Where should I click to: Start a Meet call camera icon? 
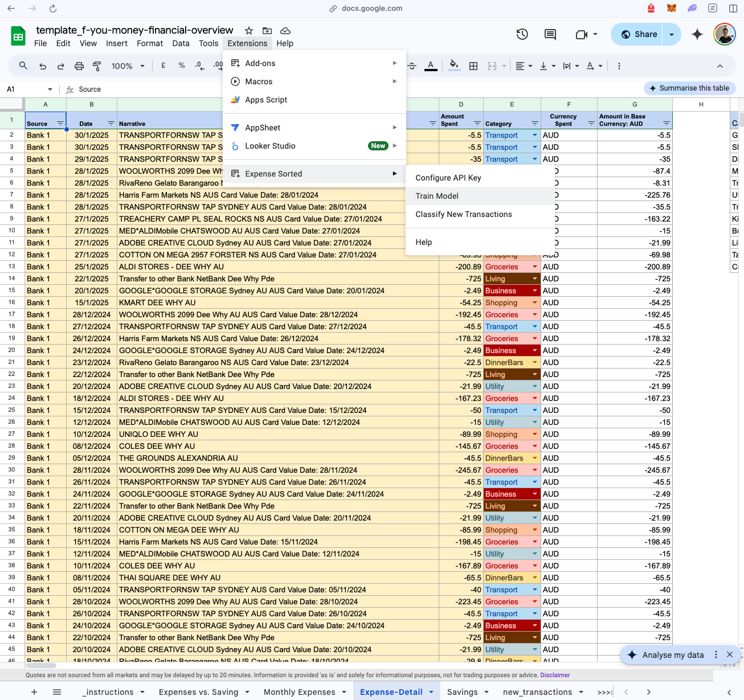tap(582, 35)
